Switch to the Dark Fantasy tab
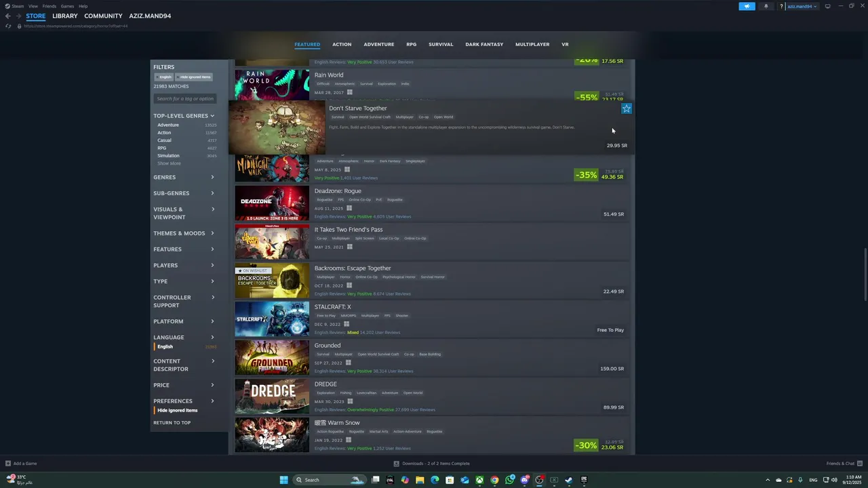Image resolution: width=868 pixels, height=488 pixels. point(484,44)
